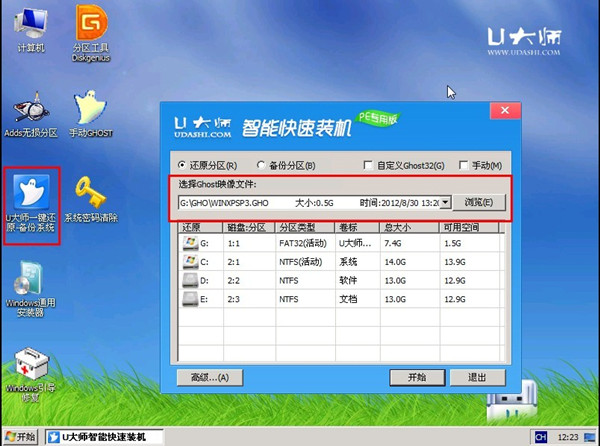Select the 还原分区(R) radio button

click(182, 165)
